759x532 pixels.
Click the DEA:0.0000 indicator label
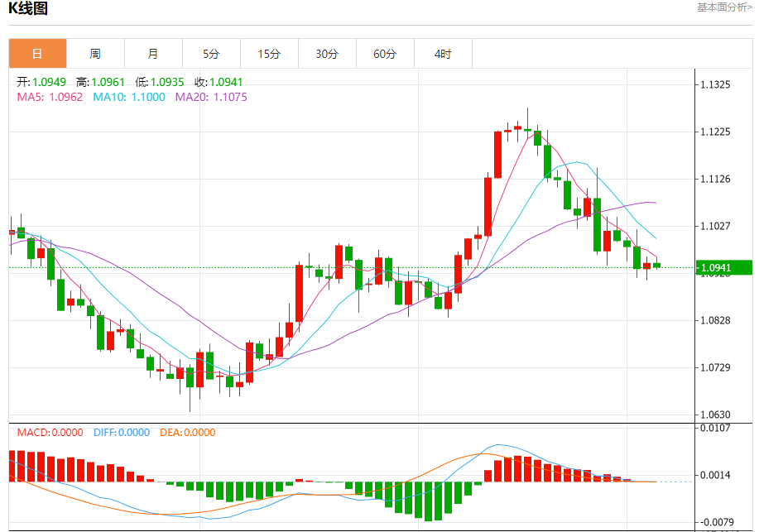click(187, 432)
